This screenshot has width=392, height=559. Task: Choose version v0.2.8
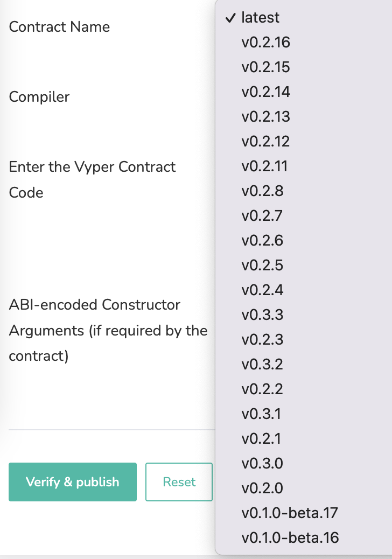pyautogui.click(x=262, y=191)
